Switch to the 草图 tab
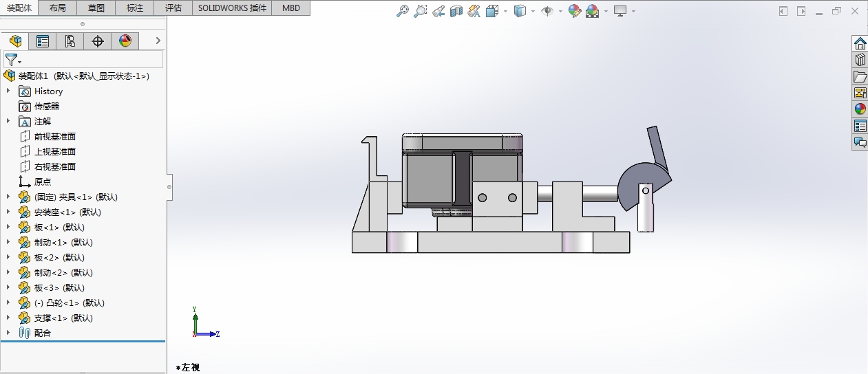The width and height of the screenshot is (868, 374). coord(96,8)
